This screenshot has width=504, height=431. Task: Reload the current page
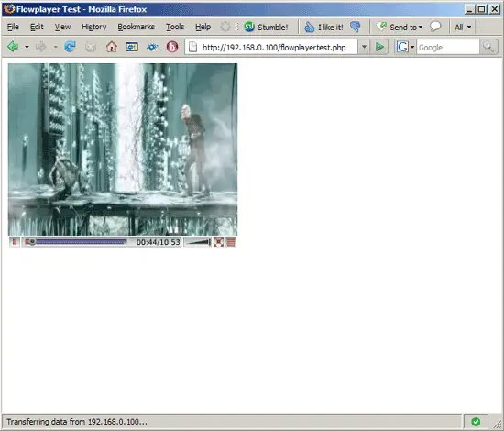click(x=70, y=47)
